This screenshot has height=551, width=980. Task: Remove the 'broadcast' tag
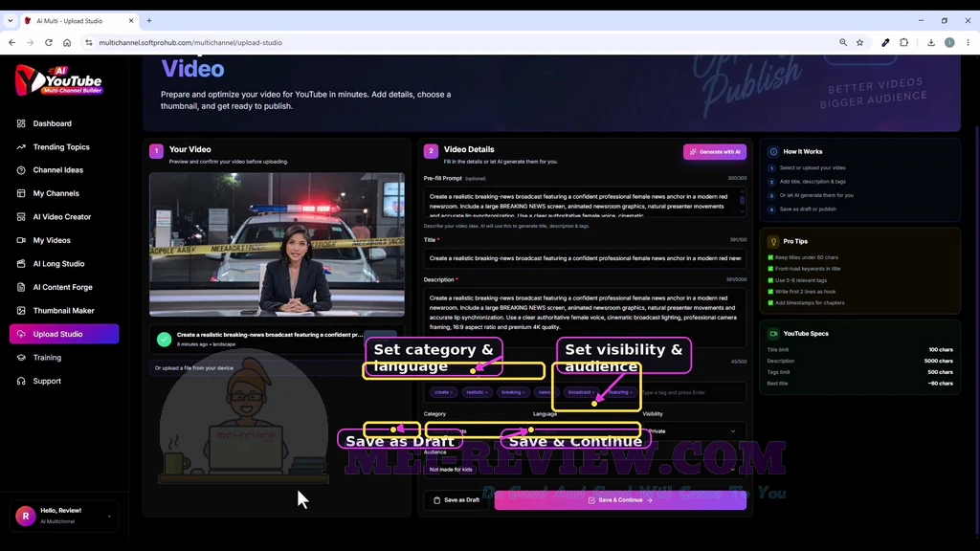[x=591, y=392]
